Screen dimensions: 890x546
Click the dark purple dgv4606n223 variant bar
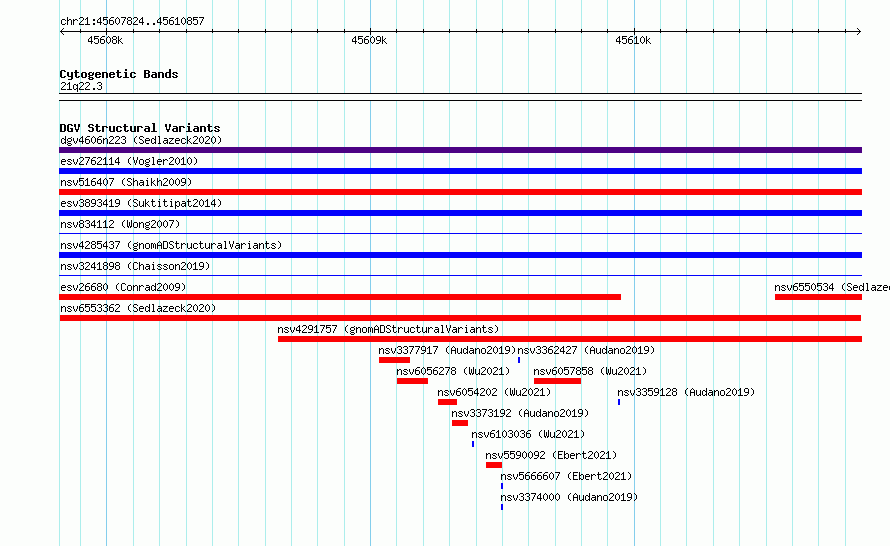pyautogui.click(x=460, y=150)
